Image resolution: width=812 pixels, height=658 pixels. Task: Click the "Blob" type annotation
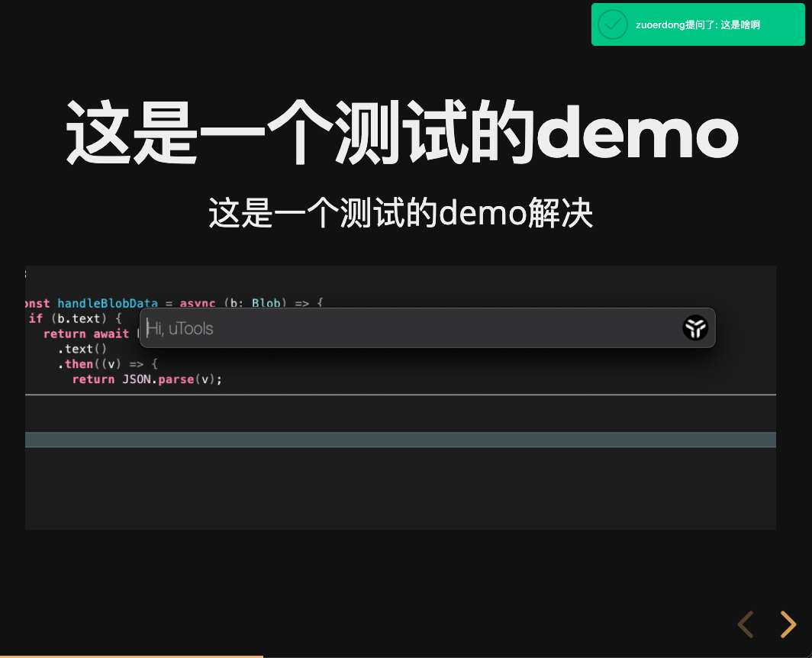266,303
